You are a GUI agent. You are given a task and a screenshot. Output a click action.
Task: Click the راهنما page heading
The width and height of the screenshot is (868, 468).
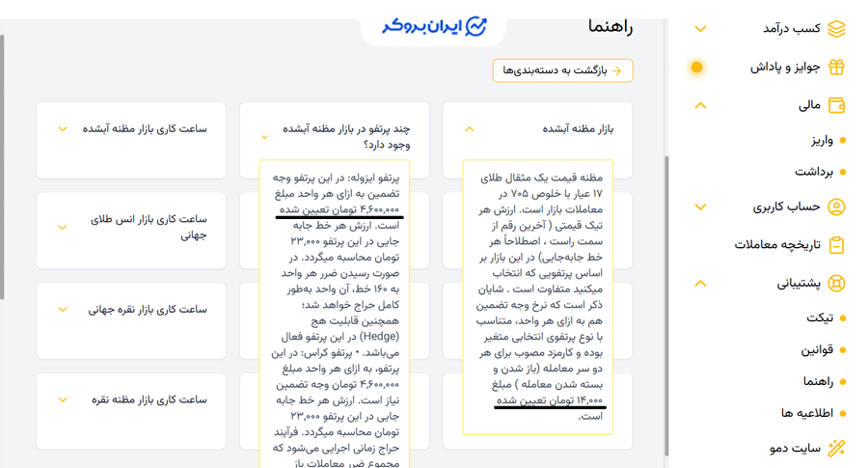610,26
